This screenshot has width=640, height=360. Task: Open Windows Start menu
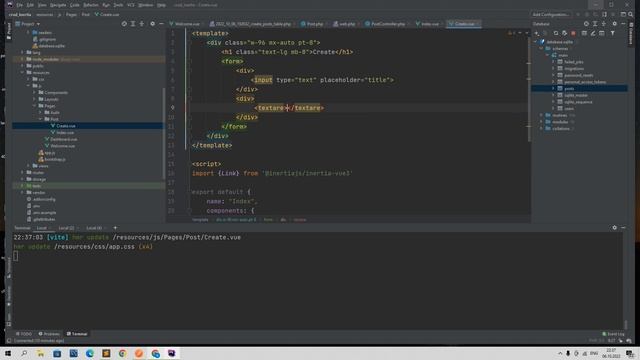[8, 353]
